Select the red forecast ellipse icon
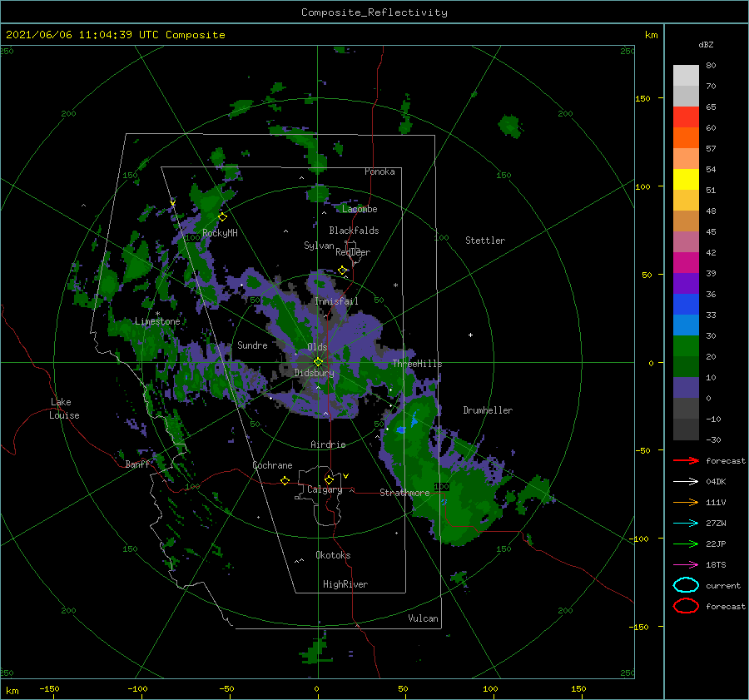This screenshot has width=749, height=700. (686, 606)
